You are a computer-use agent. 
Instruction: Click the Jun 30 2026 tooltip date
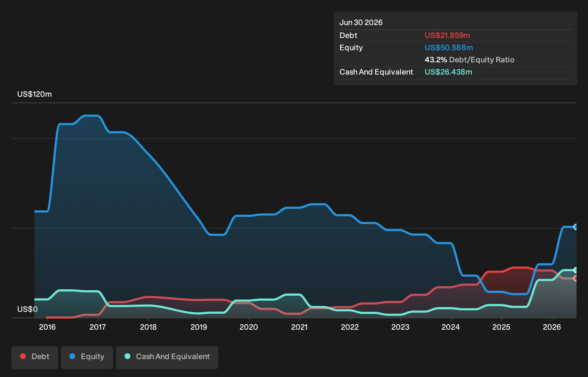point(361,23)
